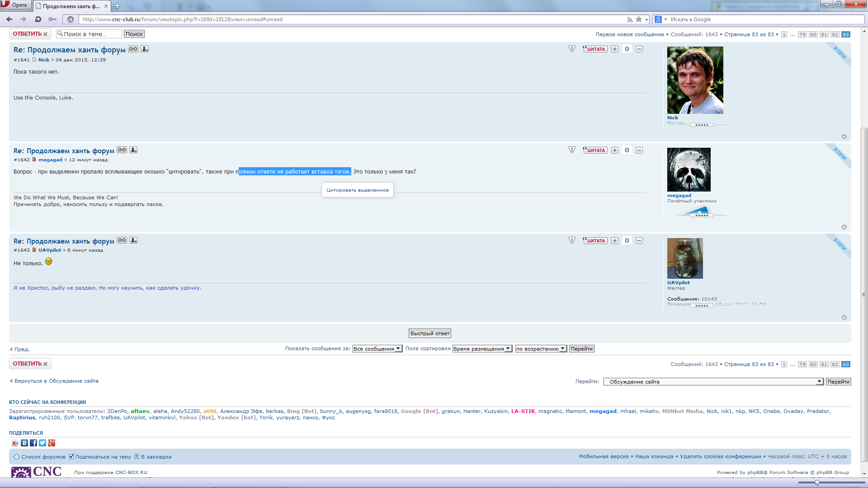Click permalink chain icon on megagad's post
The width and height of the screenshot is (868, 488).
tap(122, 150)
